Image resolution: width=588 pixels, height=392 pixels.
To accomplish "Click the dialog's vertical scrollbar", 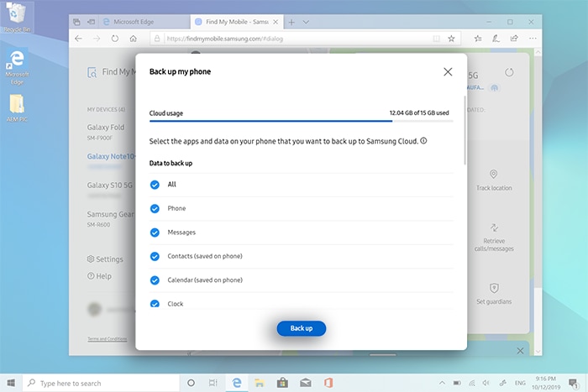I will [465, 130].
